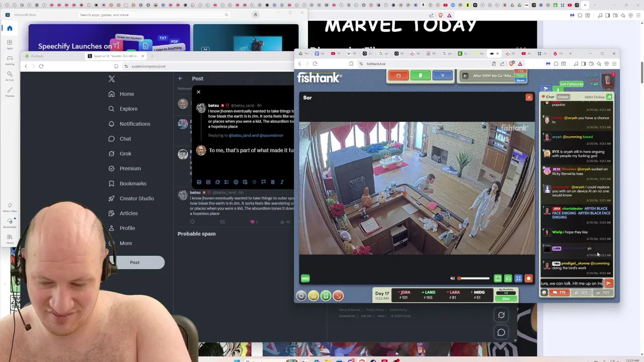
Task: Toggle theater mode on fishtank player
Action: click(498, 279)
